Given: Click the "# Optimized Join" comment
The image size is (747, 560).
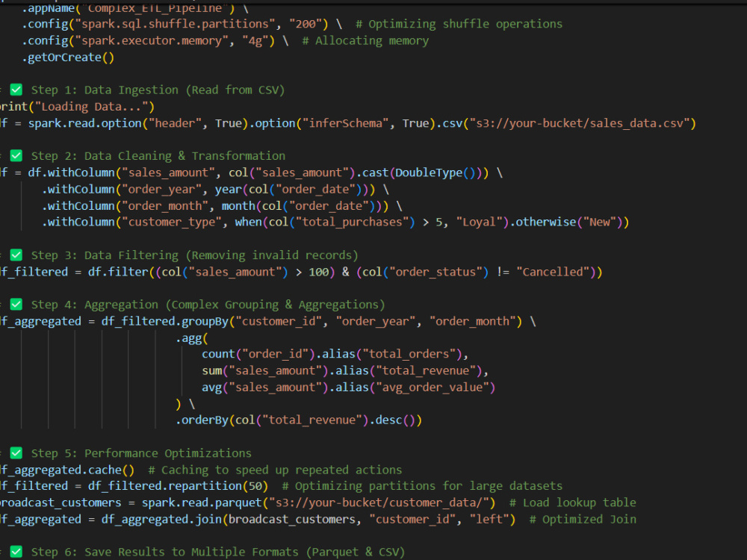Looking at the screenshot, I should click(583, 519).
